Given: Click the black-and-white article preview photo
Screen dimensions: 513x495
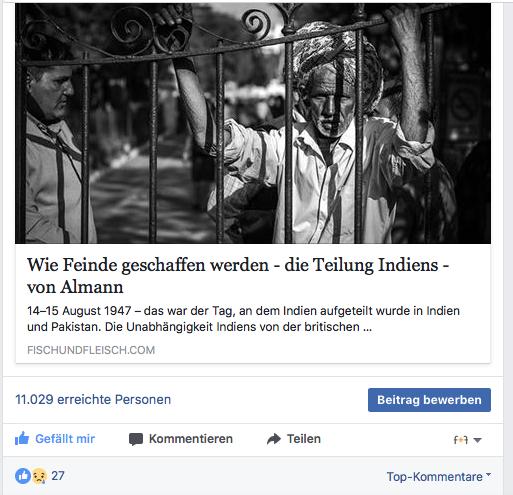Looking at the screenshot, I should coord(253,123).
